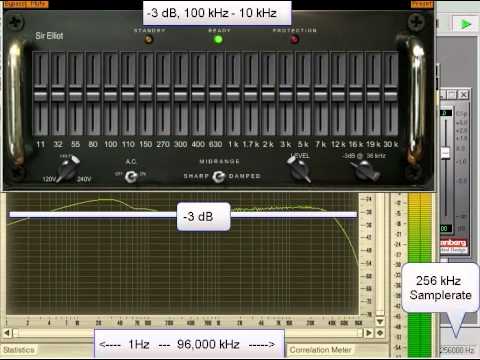Image resolution: width=480 pixels, height=360 pixels.
Task: Click the analyzer vertical scroll-down arrow
Action: pos(380,322)
